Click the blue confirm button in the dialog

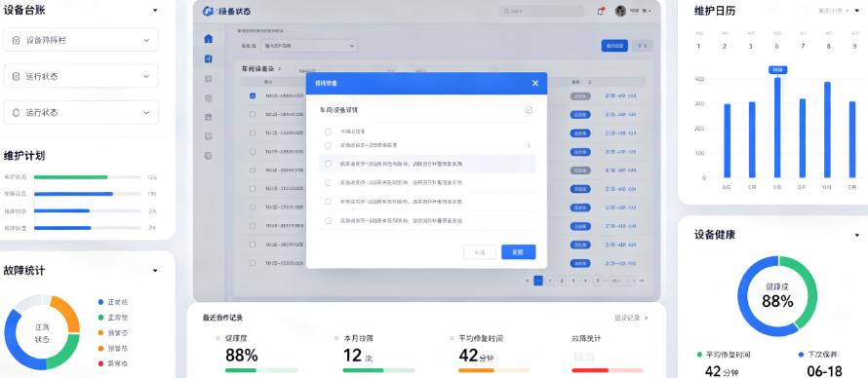[x=518, y=252]
